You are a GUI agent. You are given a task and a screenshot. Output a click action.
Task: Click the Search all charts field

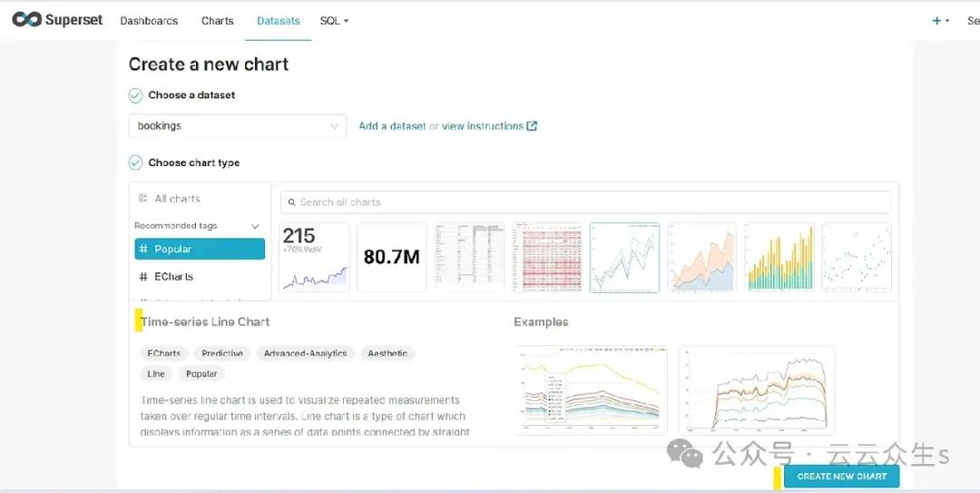(x=585, y=202)
